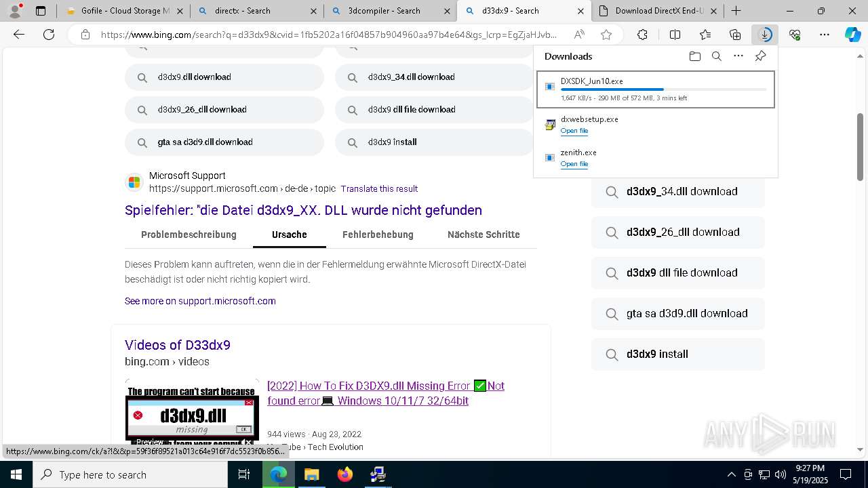
Task: Select the DXSDK_Jun10.exe download entry
Action: [x=656, y=89]
